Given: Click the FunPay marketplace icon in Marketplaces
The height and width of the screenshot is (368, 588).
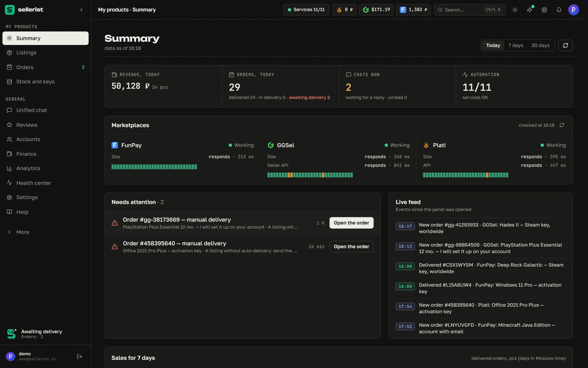Looking at the screenshot, I should pyautogui.click(x=115, y=145).
